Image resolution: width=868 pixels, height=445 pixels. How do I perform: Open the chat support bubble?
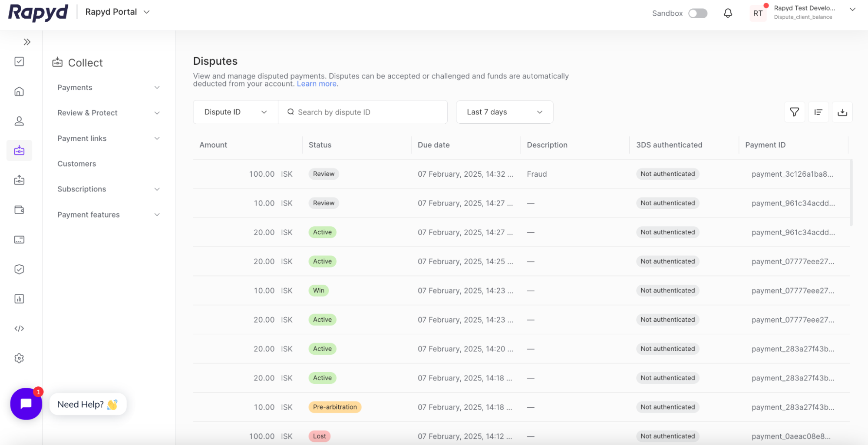tap(26, 404)
